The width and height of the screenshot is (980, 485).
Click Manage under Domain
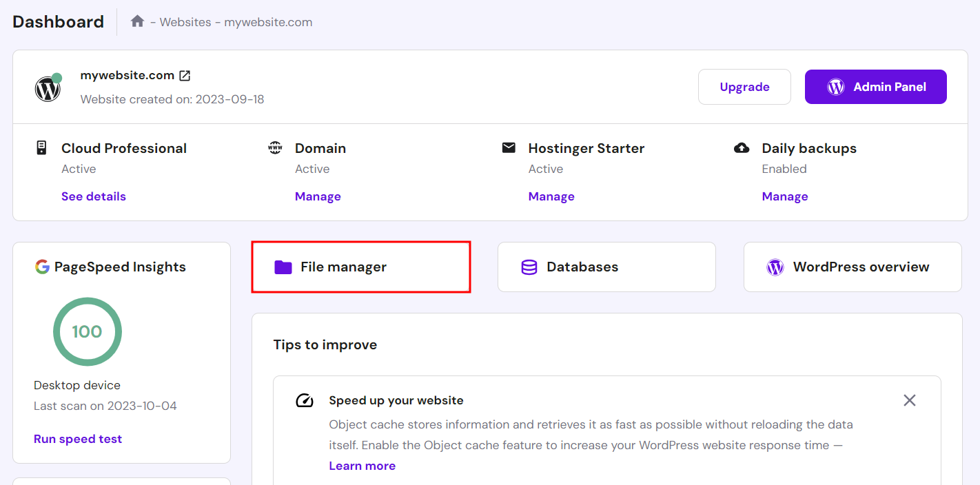(x=318, y=196)
